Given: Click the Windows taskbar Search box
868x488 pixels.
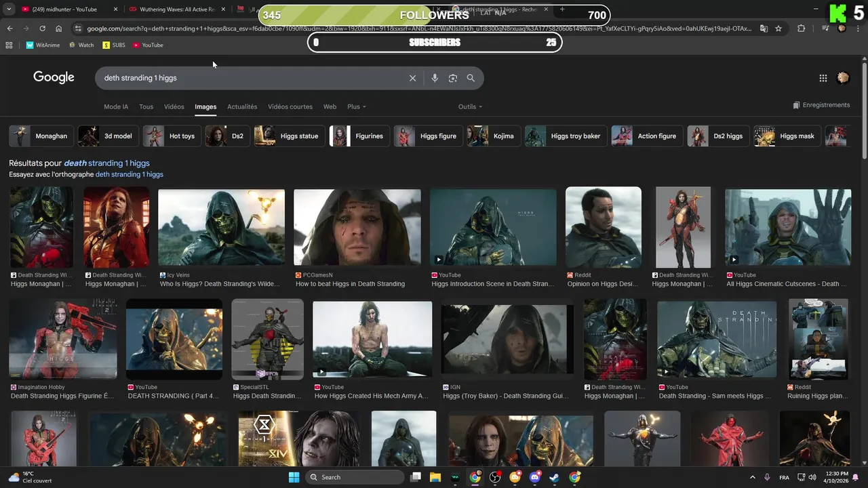Looking at the screenshot, I should tap(353, 477).
